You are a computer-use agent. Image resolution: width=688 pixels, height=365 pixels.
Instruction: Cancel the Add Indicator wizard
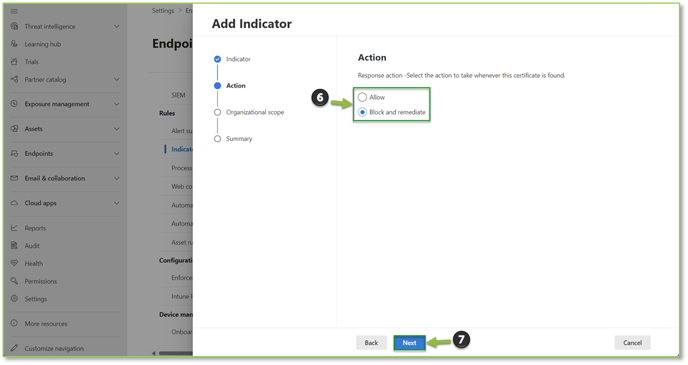point(632,343)
